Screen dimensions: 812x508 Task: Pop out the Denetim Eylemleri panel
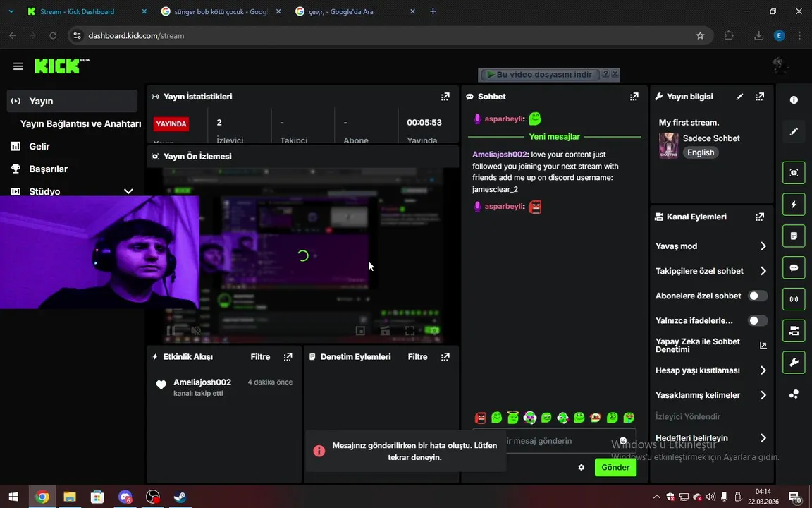tap(445, 356)
